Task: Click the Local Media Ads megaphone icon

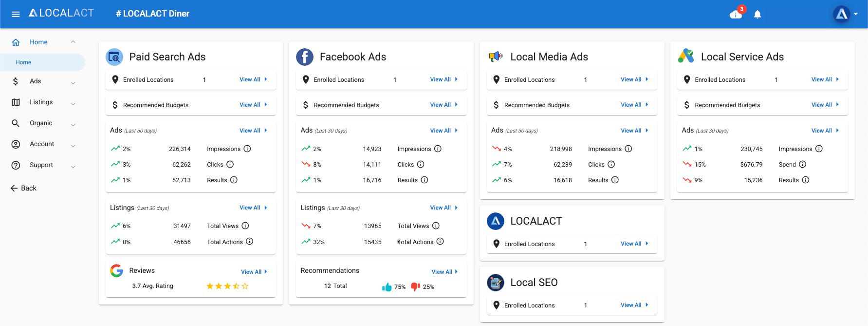Action: (496, 57)
